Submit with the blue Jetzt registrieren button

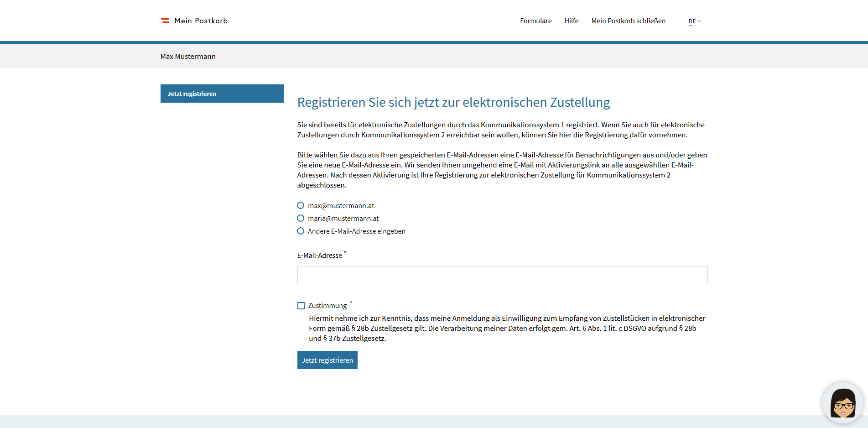tap(327, 360)
